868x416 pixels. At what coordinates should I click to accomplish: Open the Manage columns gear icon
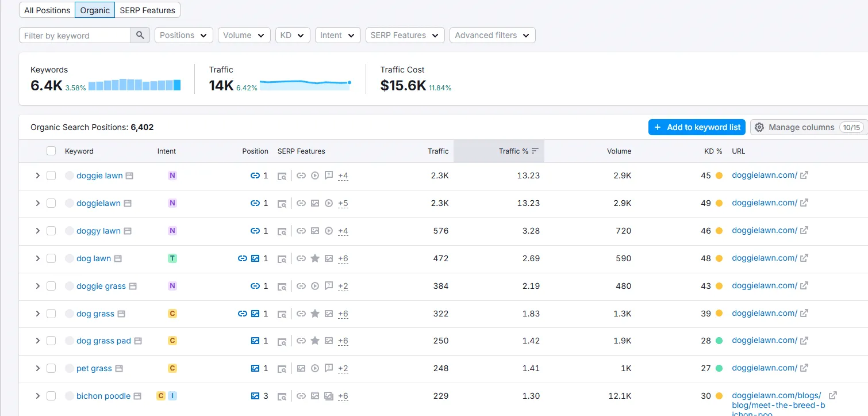point(759,127)
